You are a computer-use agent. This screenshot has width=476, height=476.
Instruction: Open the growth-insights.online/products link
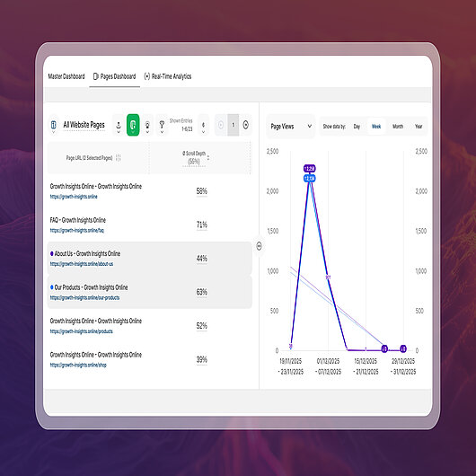(82, 331)
